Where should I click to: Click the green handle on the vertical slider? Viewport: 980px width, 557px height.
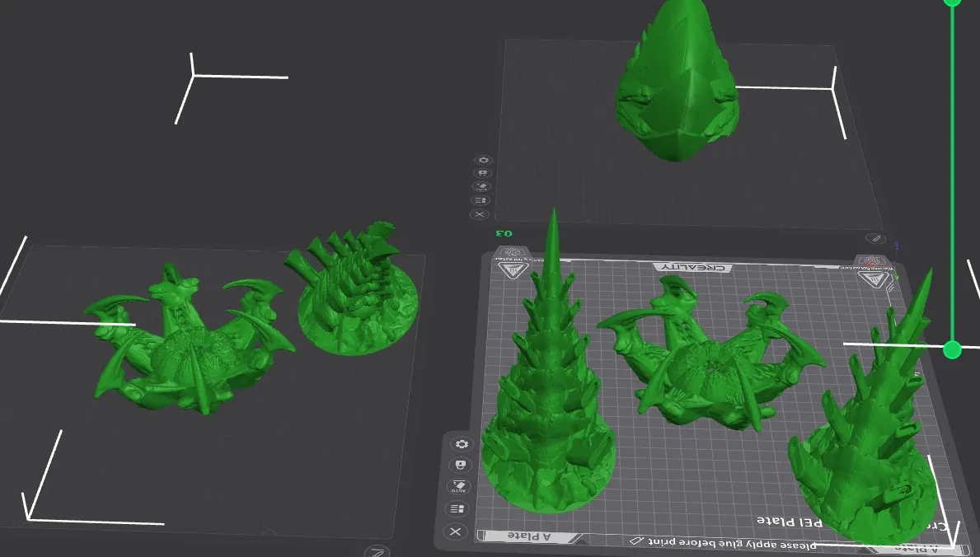(952, 349)
